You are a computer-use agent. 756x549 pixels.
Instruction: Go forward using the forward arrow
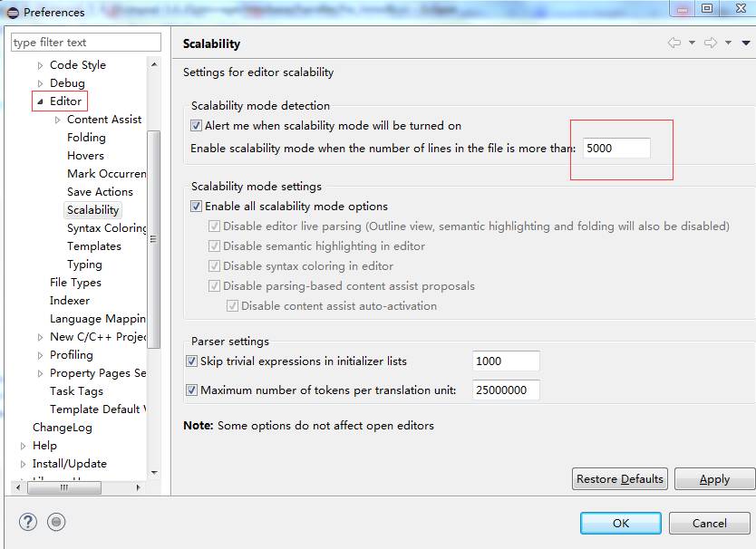tap(711, 43)
